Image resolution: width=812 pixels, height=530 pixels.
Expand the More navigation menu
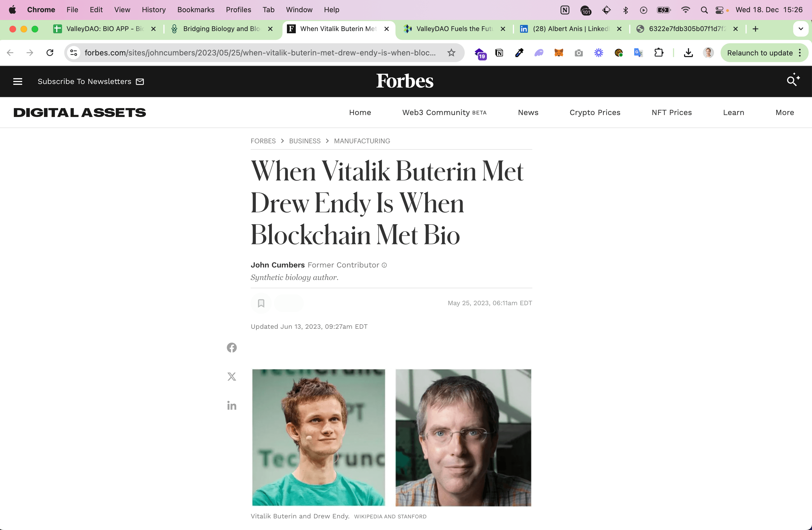pyautogui.click(x=784, y=112)
